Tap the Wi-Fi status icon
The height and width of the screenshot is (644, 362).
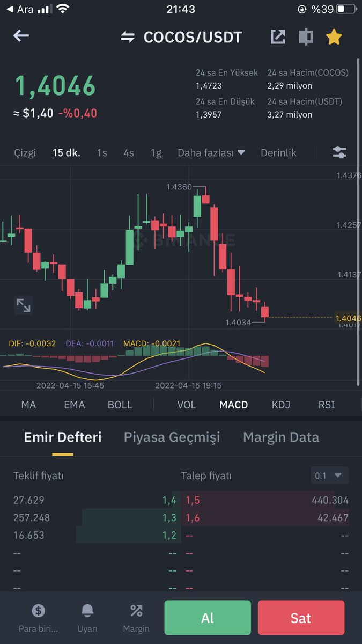click(63, 9)
